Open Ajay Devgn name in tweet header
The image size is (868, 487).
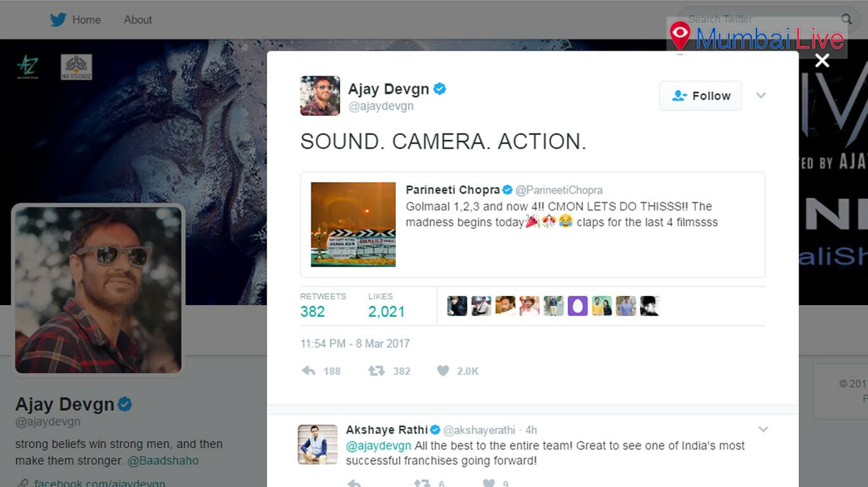tap(388, 89)
